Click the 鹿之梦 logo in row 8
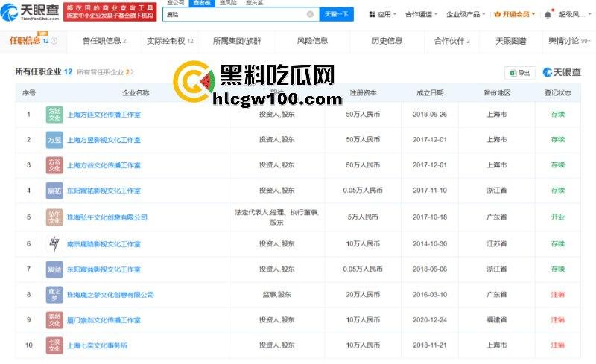The height and width of the screenshot is (364, 596). pyautogui.click(x=54, y=295)
